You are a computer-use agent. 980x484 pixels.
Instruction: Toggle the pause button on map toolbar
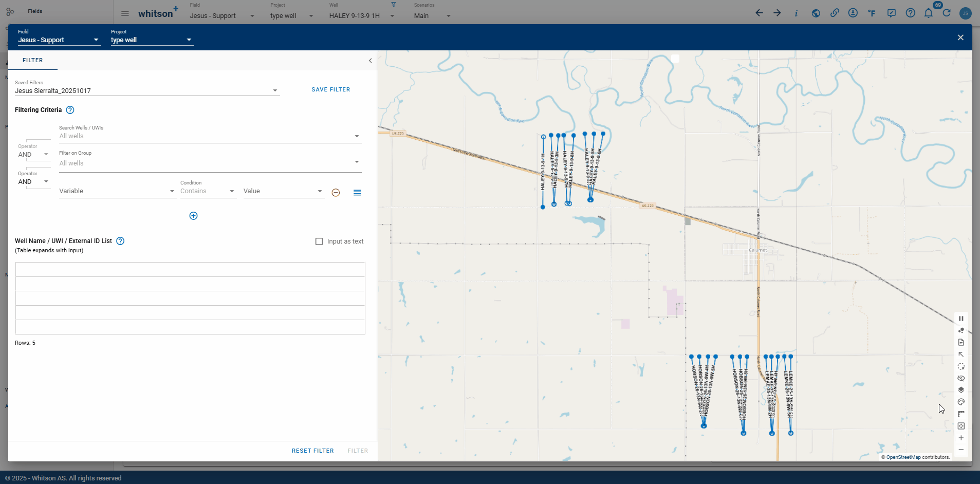click(x=961, y=319)
